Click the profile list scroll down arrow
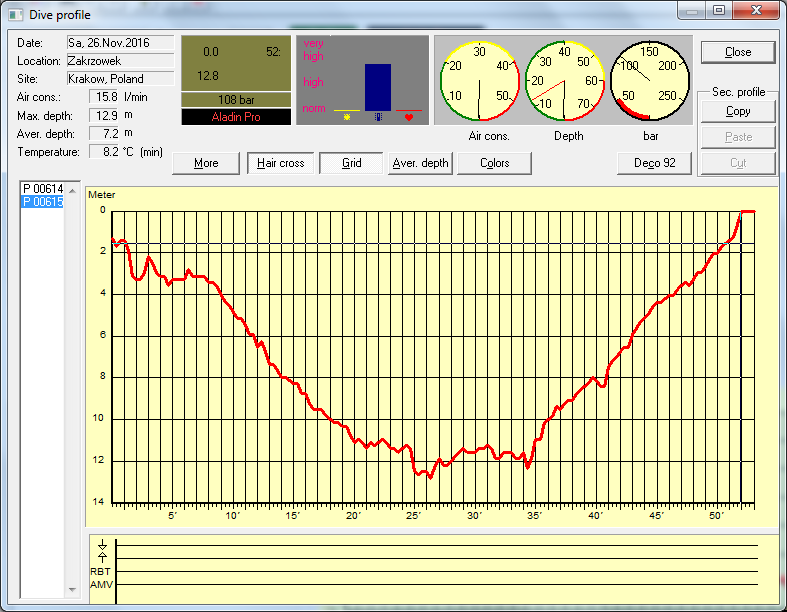 [72, 590]
